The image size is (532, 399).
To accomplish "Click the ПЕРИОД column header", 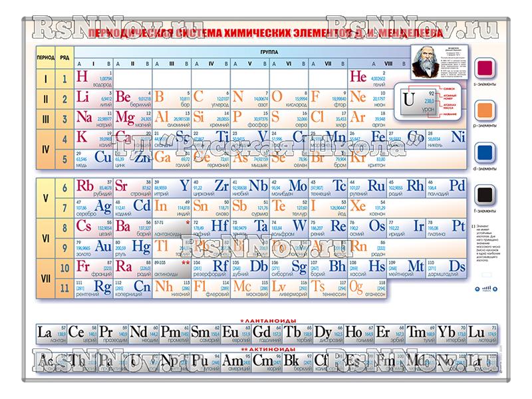I will click(x=45, y=58).
